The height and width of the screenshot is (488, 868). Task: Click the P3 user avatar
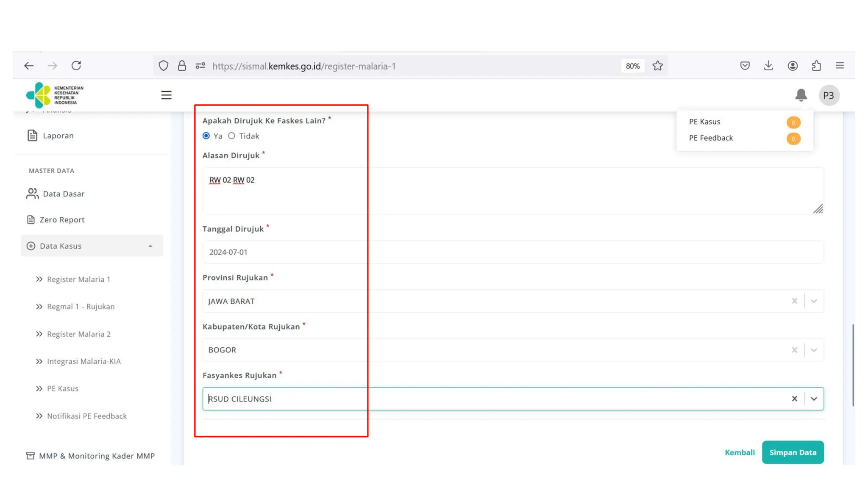829,95
